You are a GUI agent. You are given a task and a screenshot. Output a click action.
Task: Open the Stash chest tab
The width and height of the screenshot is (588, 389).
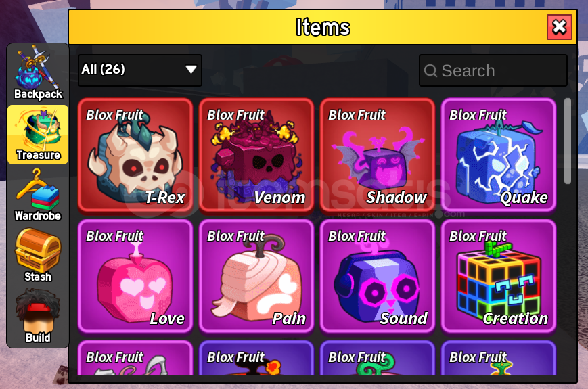click(x=38, y=256)
